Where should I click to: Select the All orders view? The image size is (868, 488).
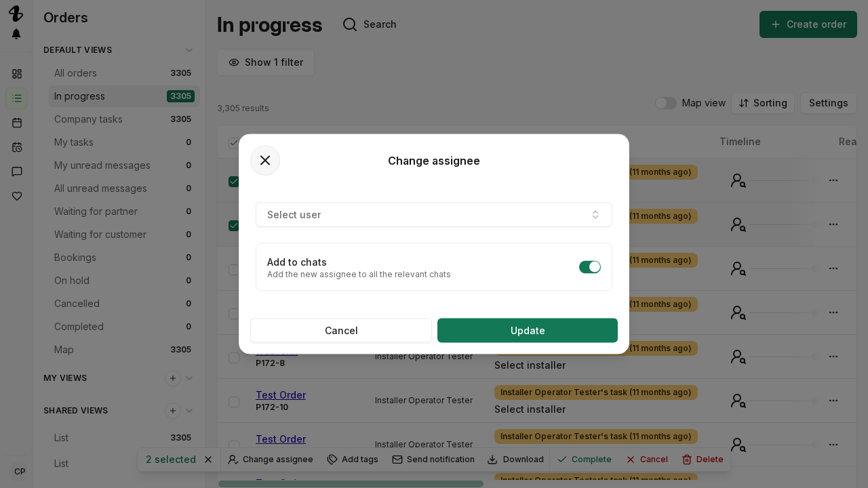point(124,73)
